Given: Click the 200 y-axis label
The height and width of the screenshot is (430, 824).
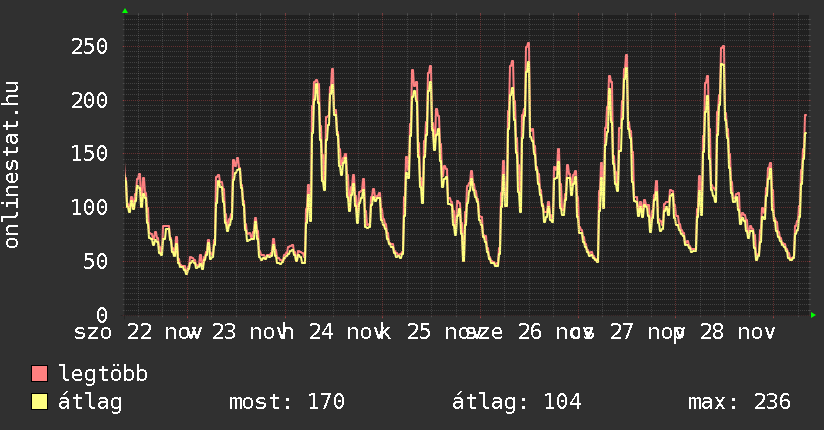Looking at the screenshot, I should pyautogui.click(x=89, y=100).
